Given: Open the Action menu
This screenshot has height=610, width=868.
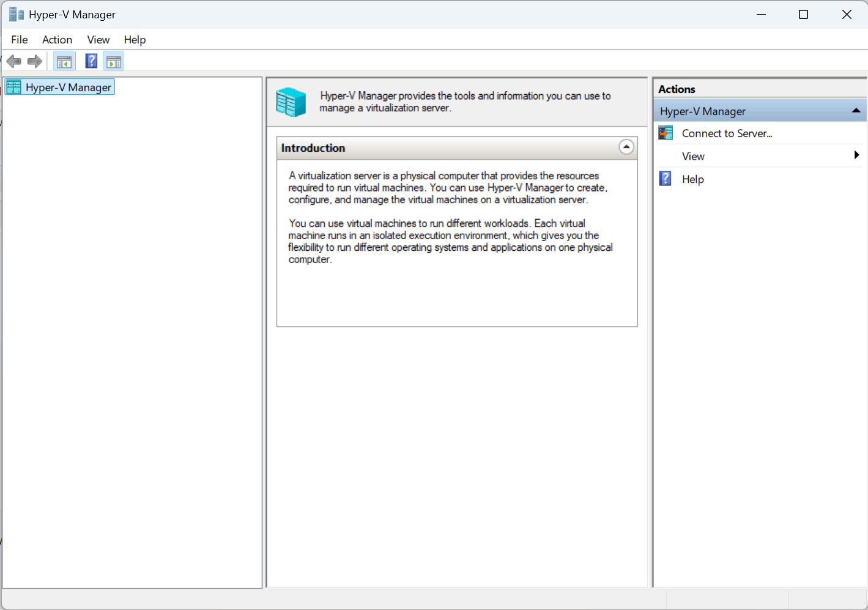Looking at the screenshot, I should point(57,40).
